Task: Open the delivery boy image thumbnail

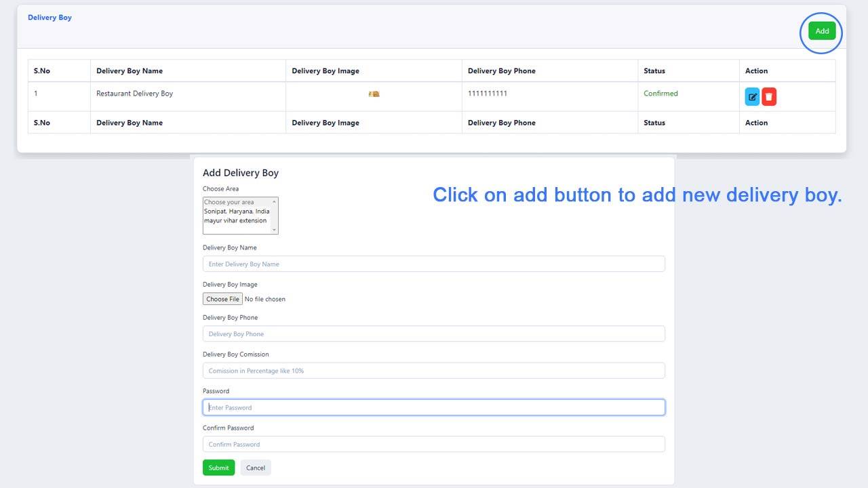Action: pyautogui.click(x=374, y=94)
